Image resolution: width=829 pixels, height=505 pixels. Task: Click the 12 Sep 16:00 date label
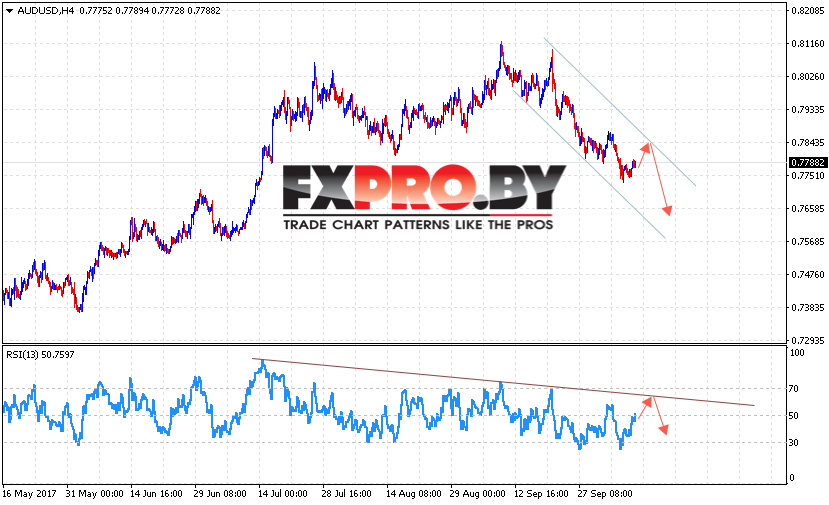(x=541, y=494)
